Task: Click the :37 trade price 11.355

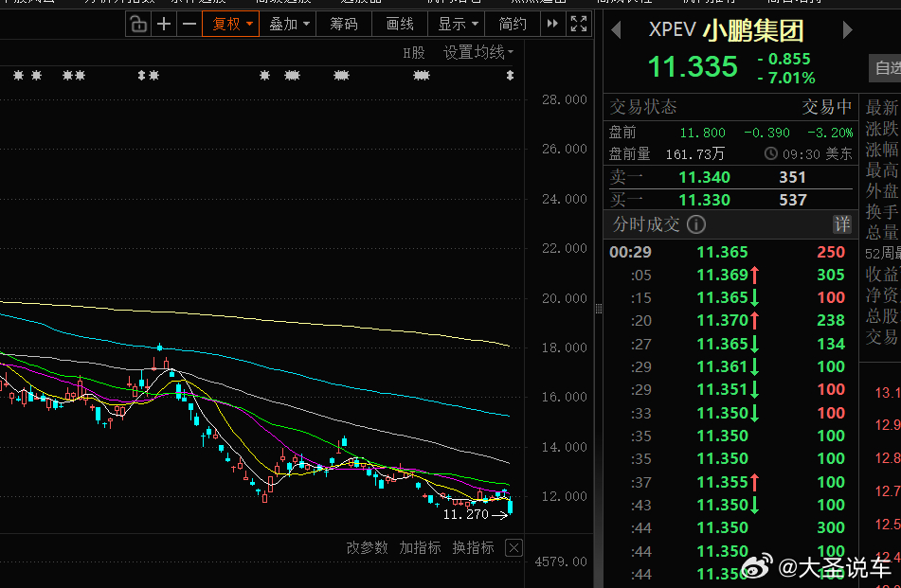Action: [x=722, y=482]
